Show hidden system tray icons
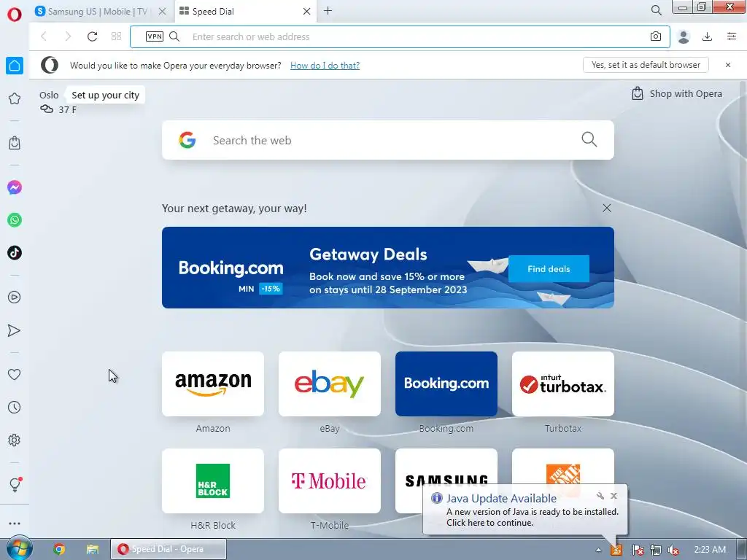 (598, 550)
